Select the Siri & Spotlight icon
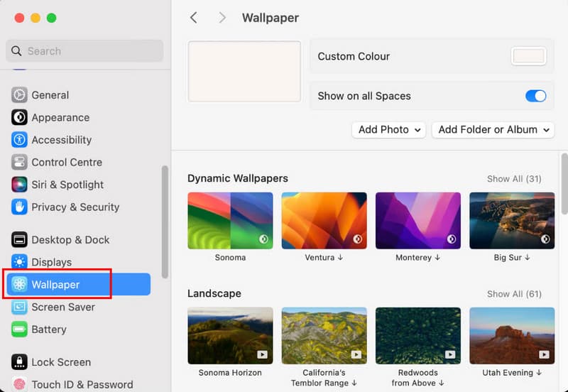 pos(19,185)
